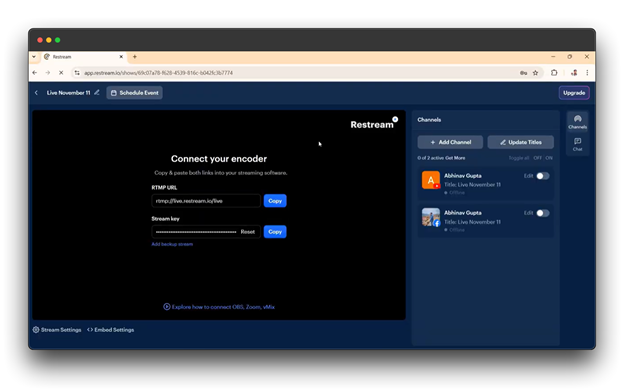This screenshot has width=624, height=392.
Task: Stop page loading with the X button
Action: click(61, 73)
